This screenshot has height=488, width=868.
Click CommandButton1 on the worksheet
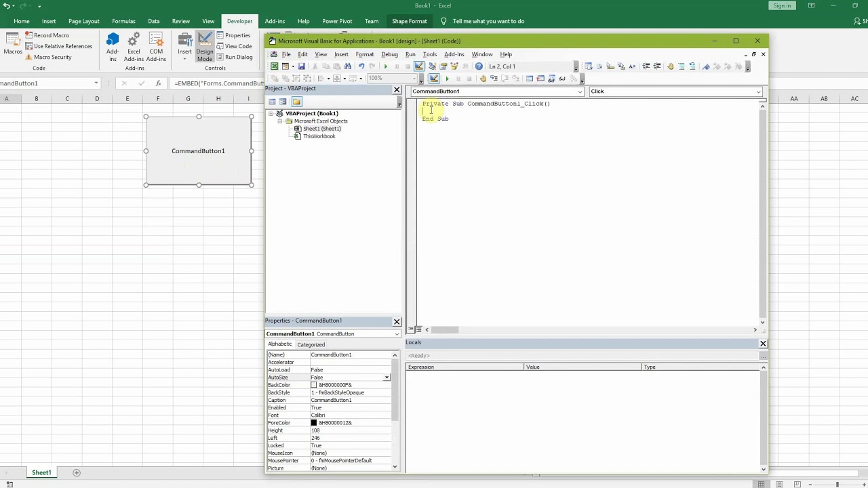[198, 150]
